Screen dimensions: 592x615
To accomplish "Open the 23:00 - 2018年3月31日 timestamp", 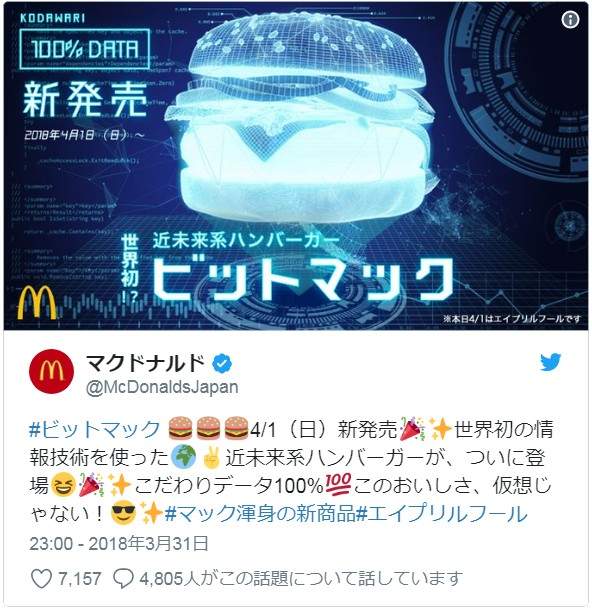I will [x=119, y=544].
